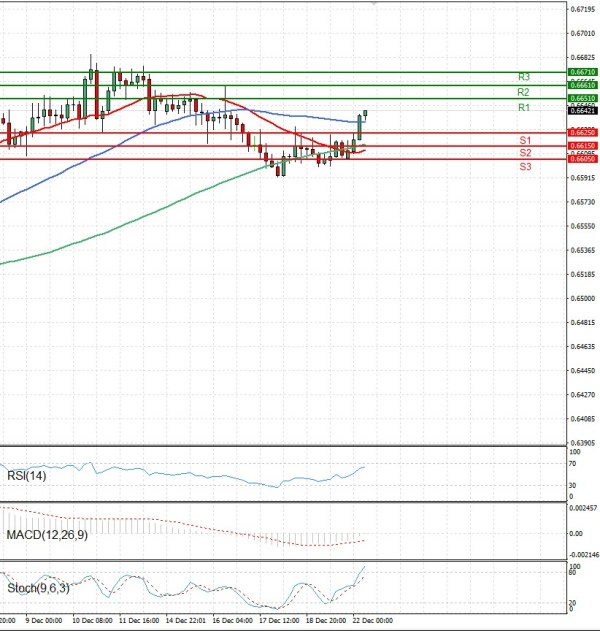Select the 0.66250 red price tag

[582, 132]
